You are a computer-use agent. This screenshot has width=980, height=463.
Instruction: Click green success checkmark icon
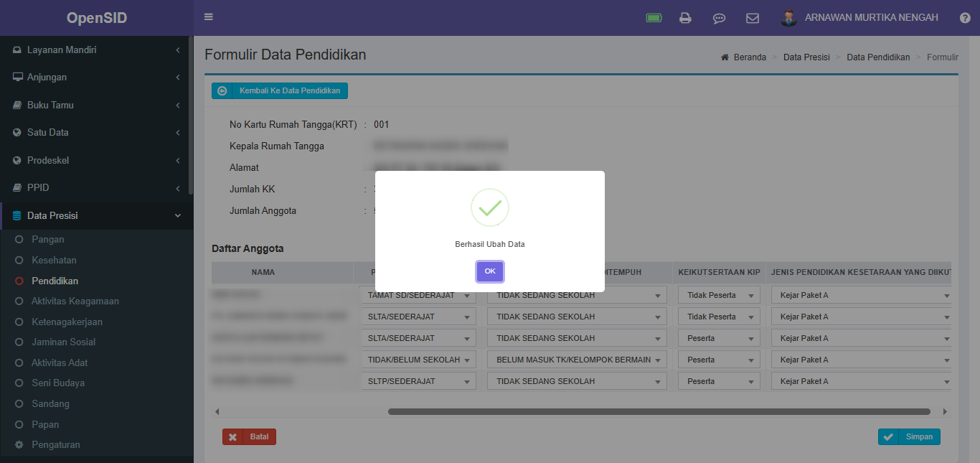490,208
